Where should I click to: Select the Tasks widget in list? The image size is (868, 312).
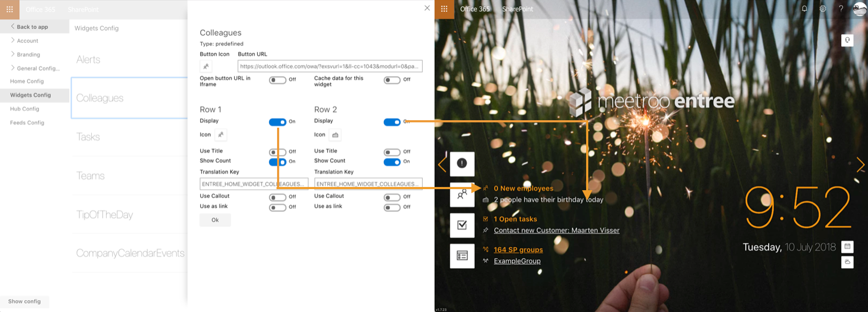(x=129, y=137)
